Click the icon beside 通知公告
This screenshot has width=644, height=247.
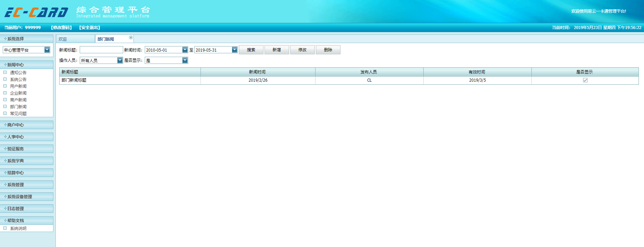pos(5,72)
